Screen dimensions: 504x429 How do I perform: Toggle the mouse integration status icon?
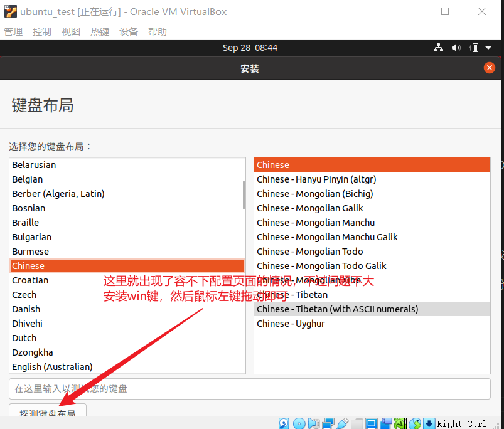415,423
